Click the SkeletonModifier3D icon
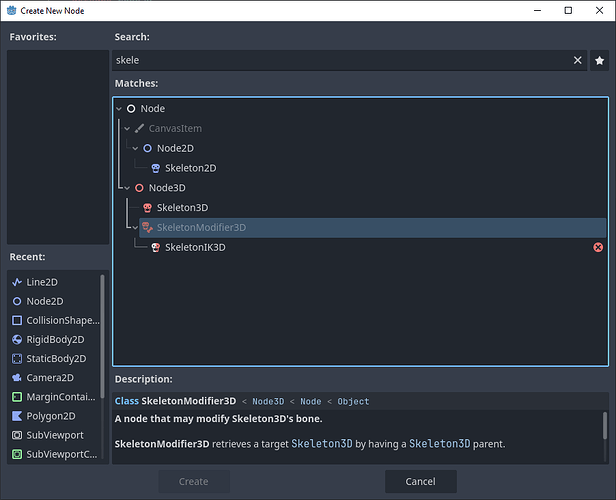The width and height of the screenshot is (616, 500). [x=147, y=227]
